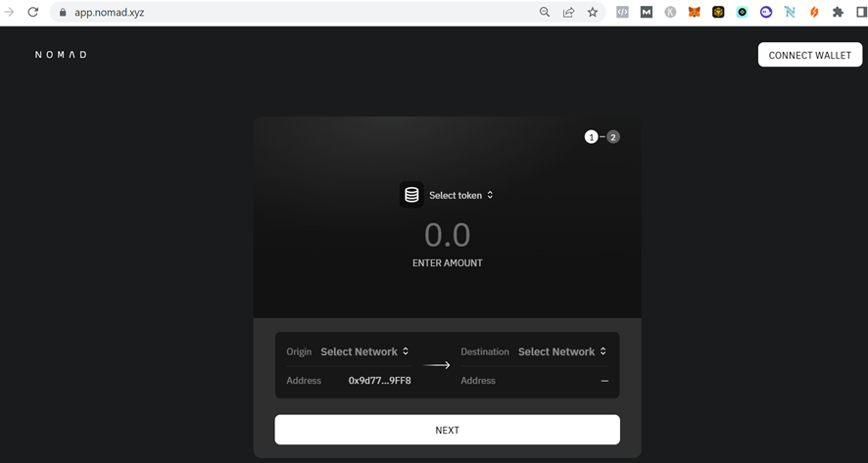Reload the page with refresh icon

tap(32, 12)
